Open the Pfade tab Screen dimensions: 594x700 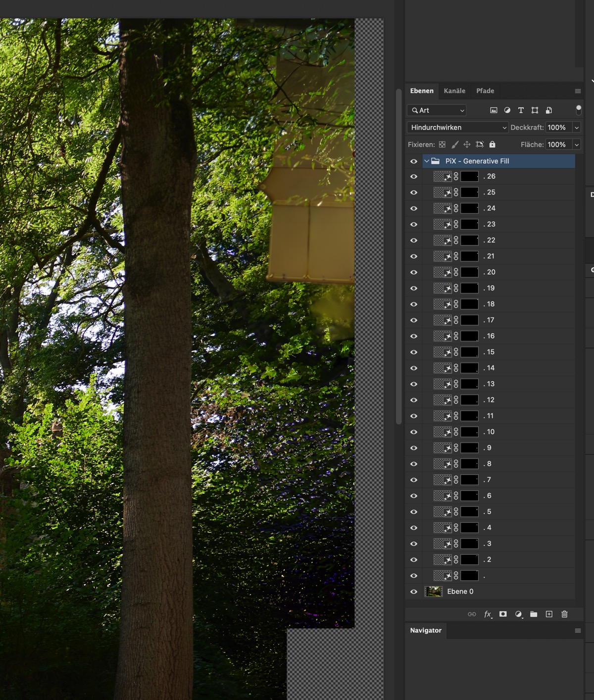click(485, 91)
